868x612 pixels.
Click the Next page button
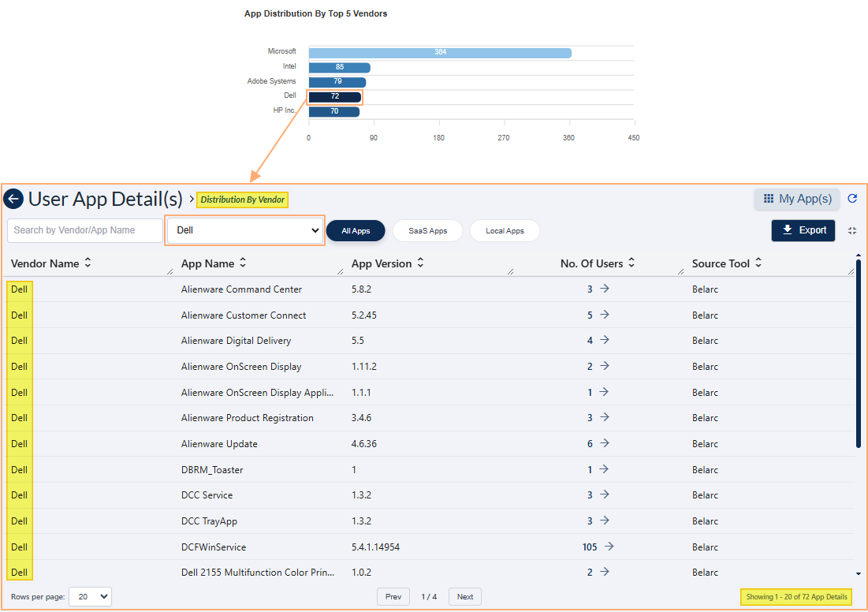pos(464,596)
